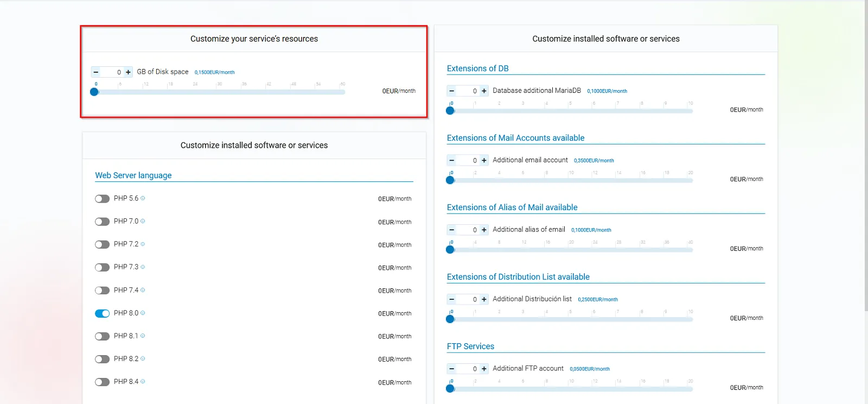Click the info icon next to PHP 8.4
This screenshot has width=868, height=404.
click(143, 382)
